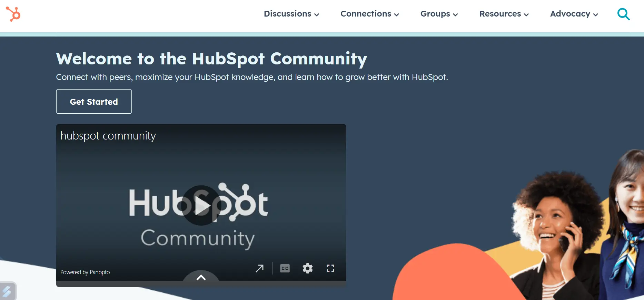Click the 'Connect with peers' tagline text

[252, 77]
